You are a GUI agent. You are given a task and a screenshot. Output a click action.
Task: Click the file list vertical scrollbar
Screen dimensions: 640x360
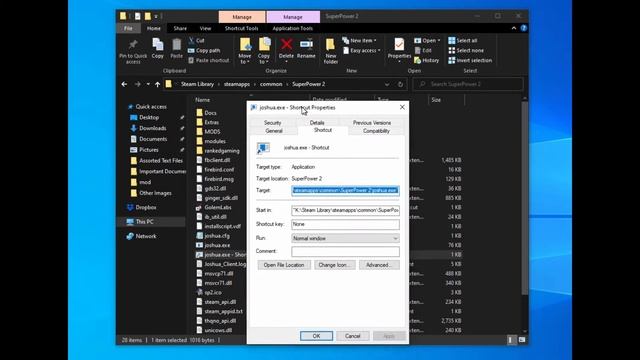(x=524, y=198)
